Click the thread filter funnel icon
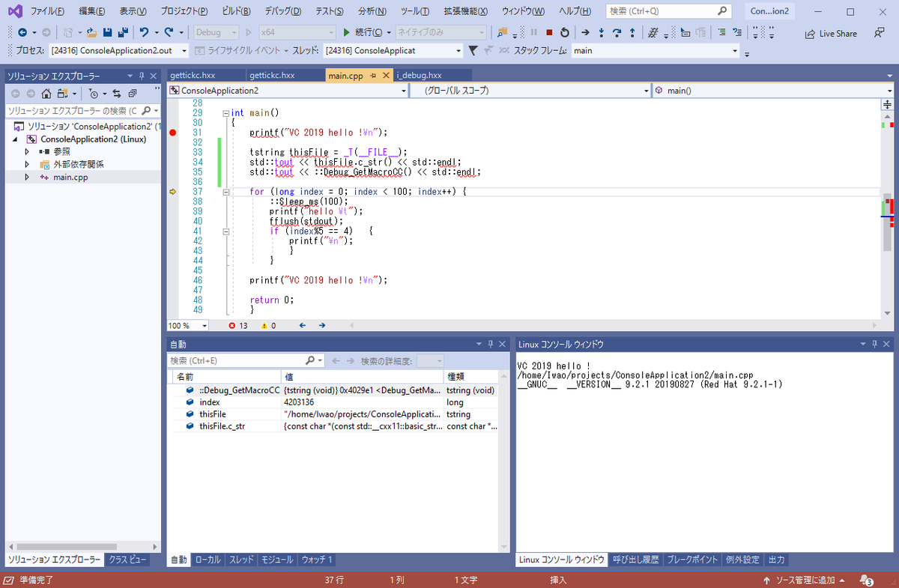 coord(473,50)
